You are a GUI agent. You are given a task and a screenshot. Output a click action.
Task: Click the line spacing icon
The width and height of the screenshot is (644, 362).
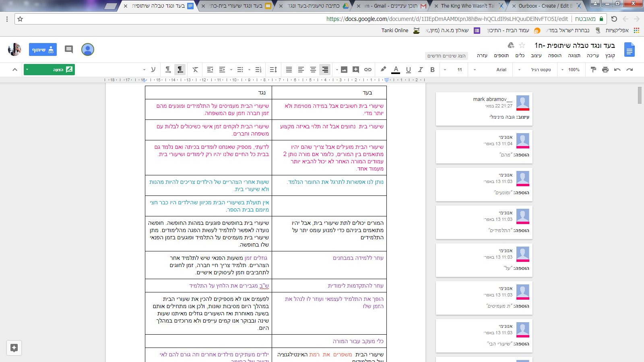pos(273,70)
